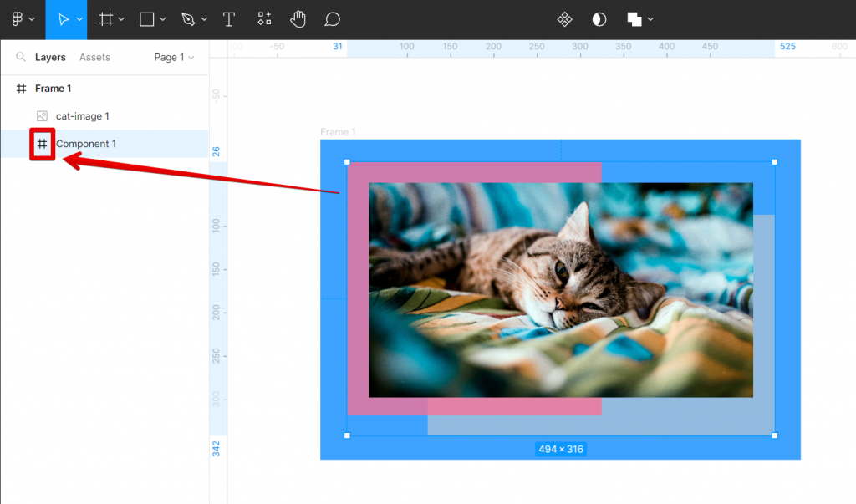Image resolution: width=856 pixels, height=504 pixels.
Task: Open the Shape tools dropdown chevron
Action: 163,18
